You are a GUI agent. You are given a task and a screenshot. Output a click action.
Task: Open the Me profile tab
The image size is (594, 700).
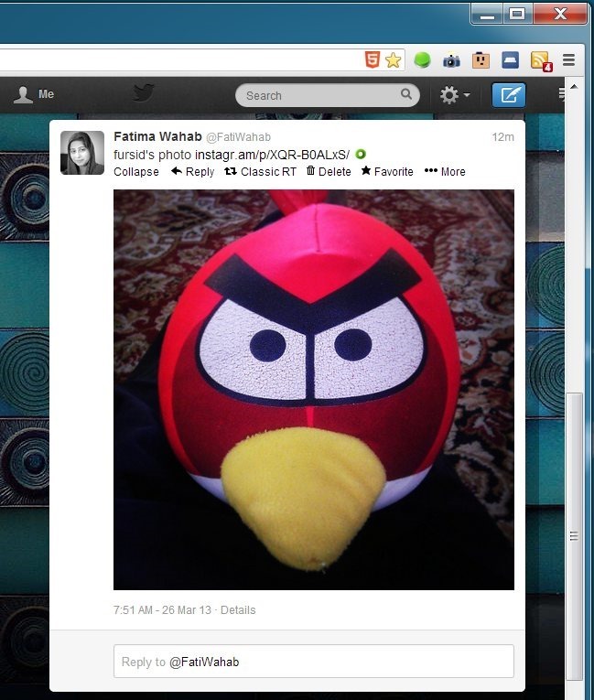[34, 94]
